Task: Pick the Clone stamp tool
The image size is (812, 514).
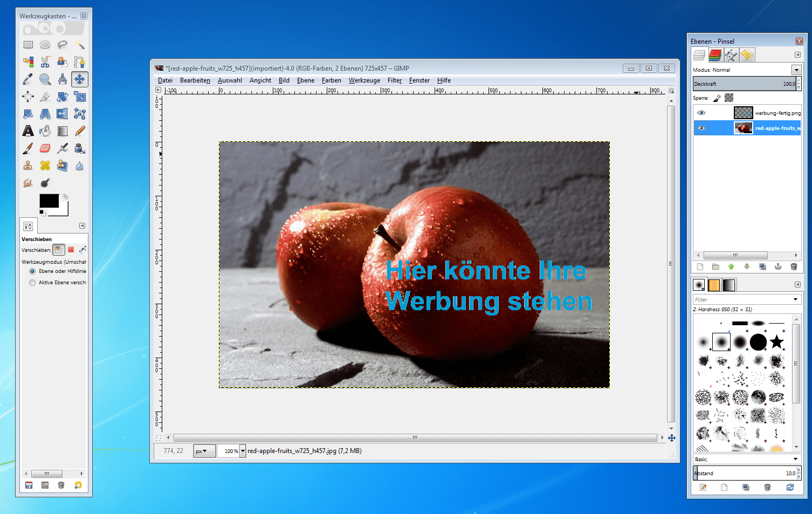Action: pos(27,166)
